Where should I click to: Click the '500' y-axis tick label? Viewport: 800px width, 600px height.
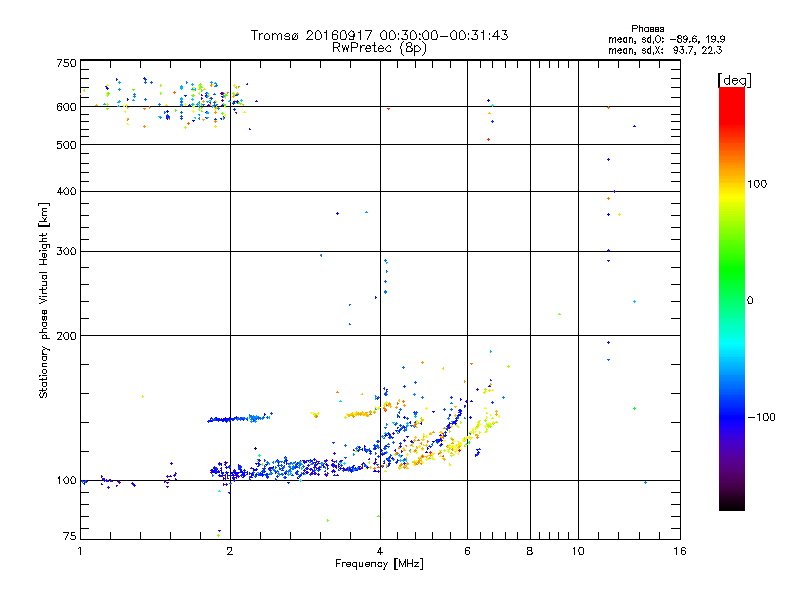click(x=66, y=145)
